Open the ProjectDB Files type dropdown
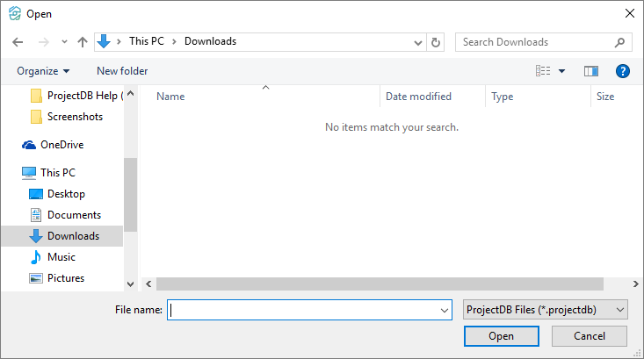644x359 pixels. click(x=545, y=310)
